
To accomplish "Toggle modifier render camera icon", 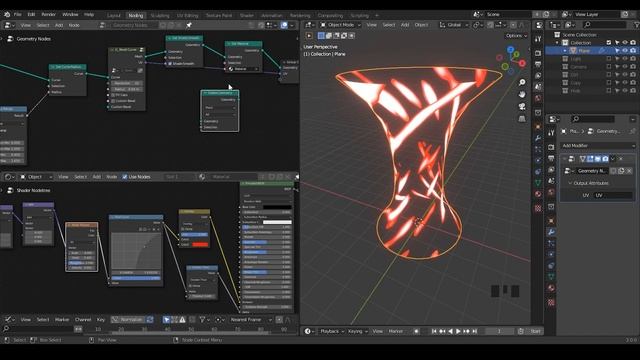I will (x=605, y=159).
